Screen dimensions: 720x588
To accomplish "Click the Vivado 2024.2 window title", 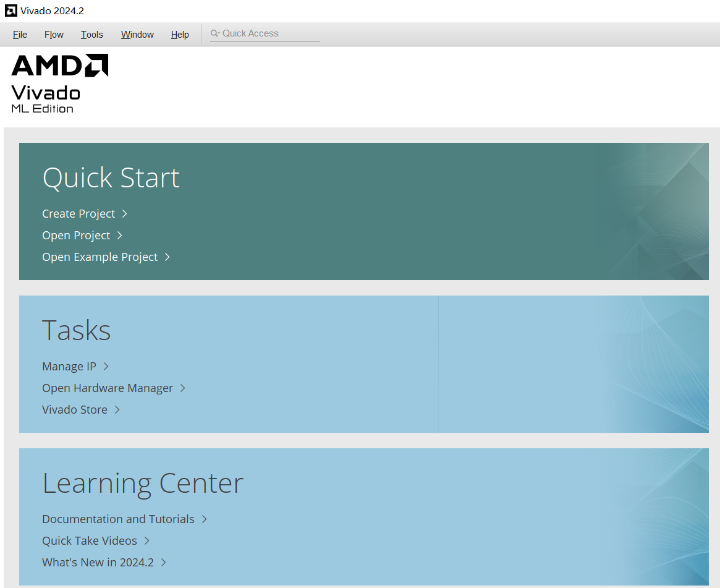I will (x=52, y=11).
